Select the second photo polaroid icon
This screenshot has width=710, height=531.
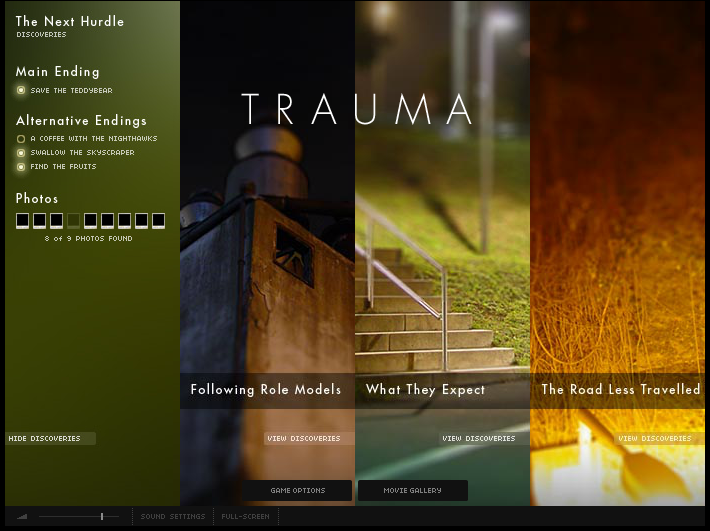(39, 220)
